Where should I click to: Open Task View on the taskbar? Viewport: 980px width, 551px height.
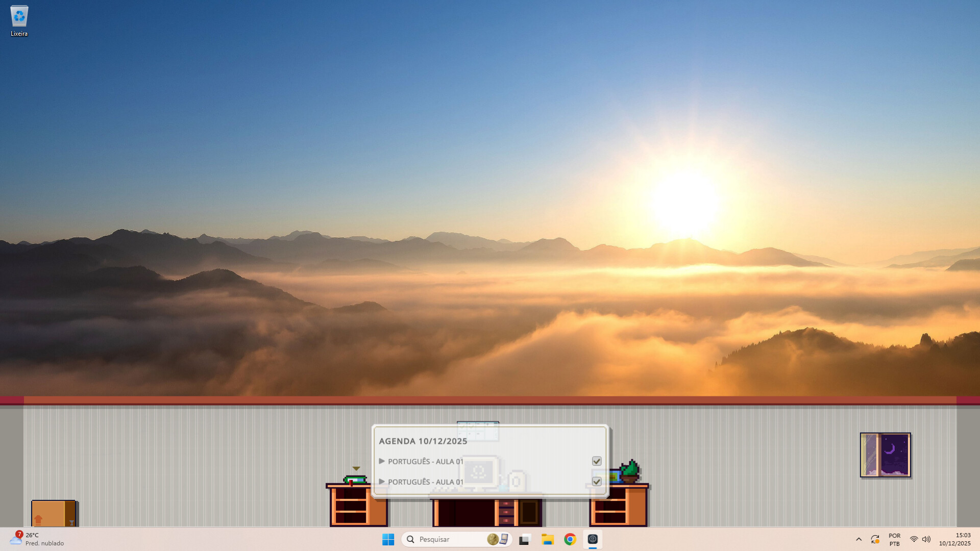[x=525, y=539]
